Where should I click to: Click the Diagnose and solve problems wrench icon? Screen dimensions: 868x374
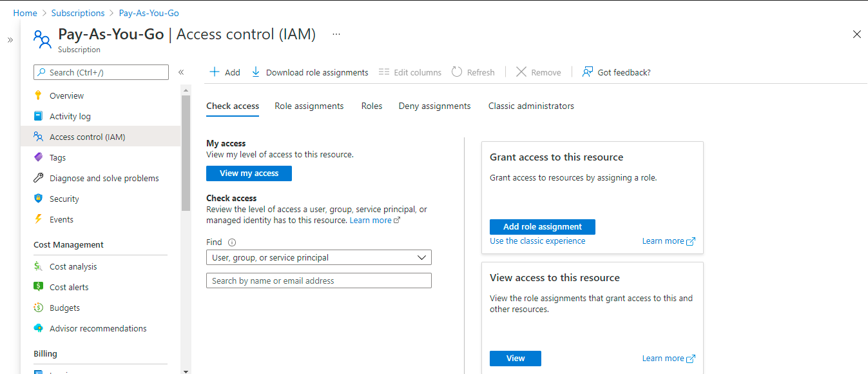tap(38, 178)
